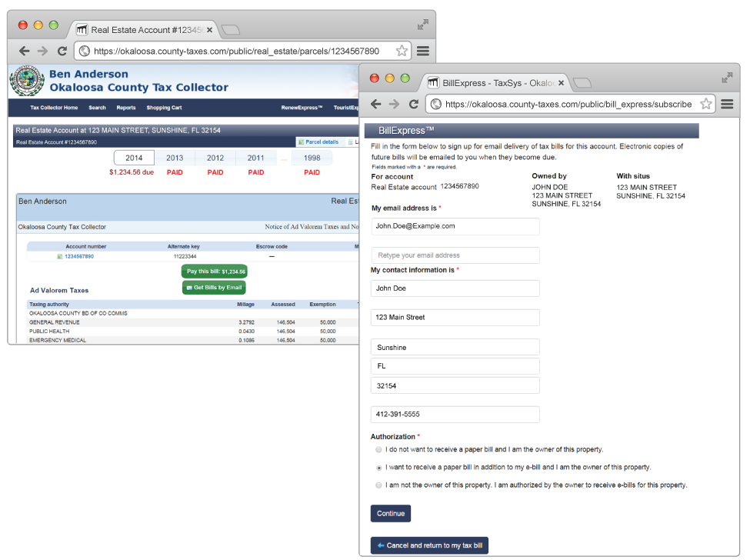Open the Reports menu item
Image resolution: width=750 pixels, height=560 pixels.
point(126,108)
